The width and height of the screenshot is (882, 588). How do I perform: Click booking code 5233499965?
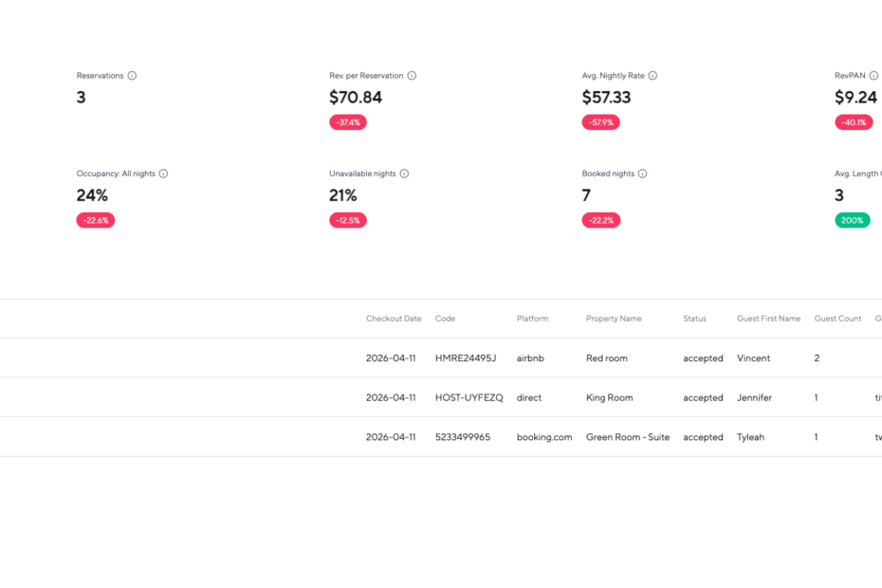[x=463, y=437]
